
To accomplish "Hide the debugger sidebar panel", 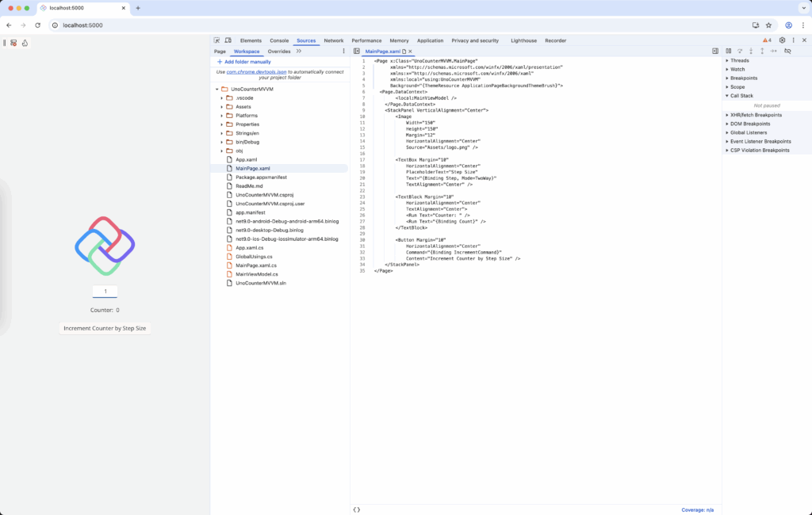I will click(x=715, y=51).
